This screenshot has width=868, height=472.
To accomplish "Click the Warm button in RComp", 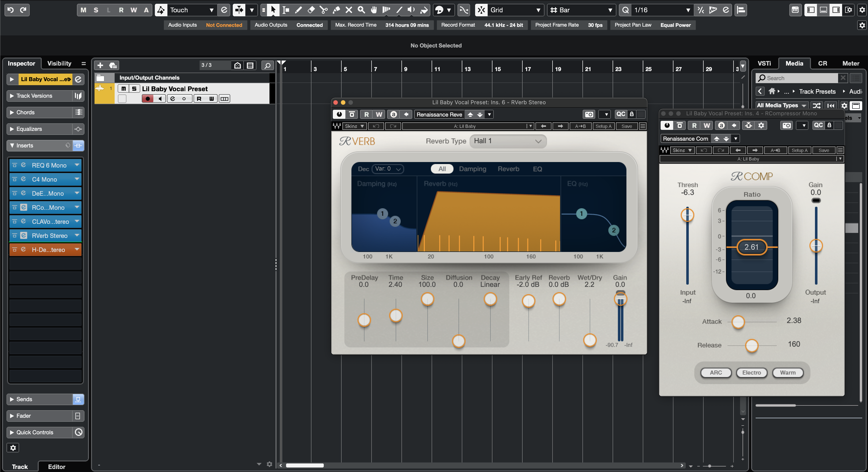I will pos(788,372).
